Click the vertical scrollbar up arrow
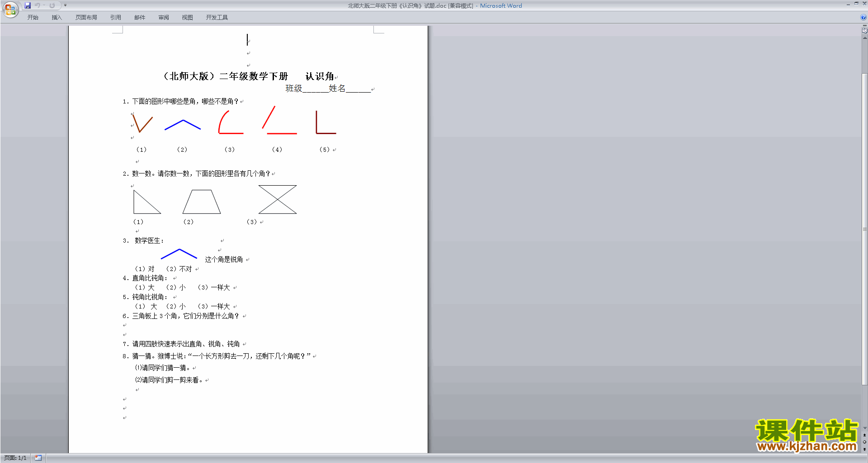 (864, 38)
